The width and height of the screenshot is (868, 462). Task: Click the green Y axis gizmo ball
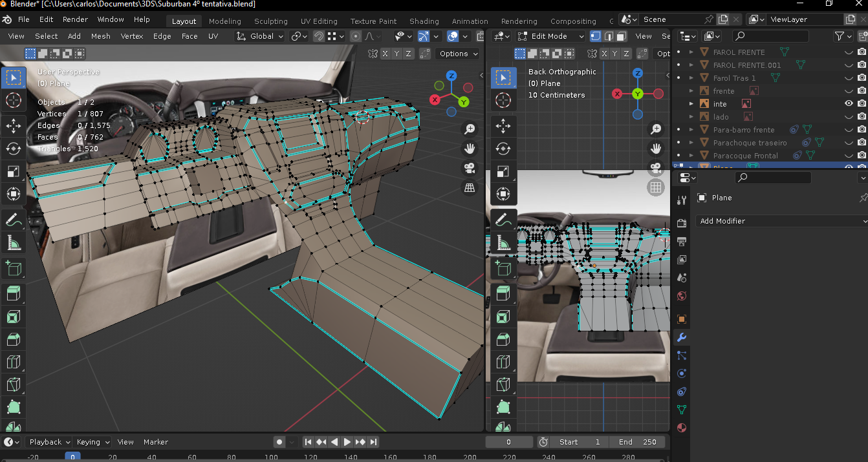point(464,101)
